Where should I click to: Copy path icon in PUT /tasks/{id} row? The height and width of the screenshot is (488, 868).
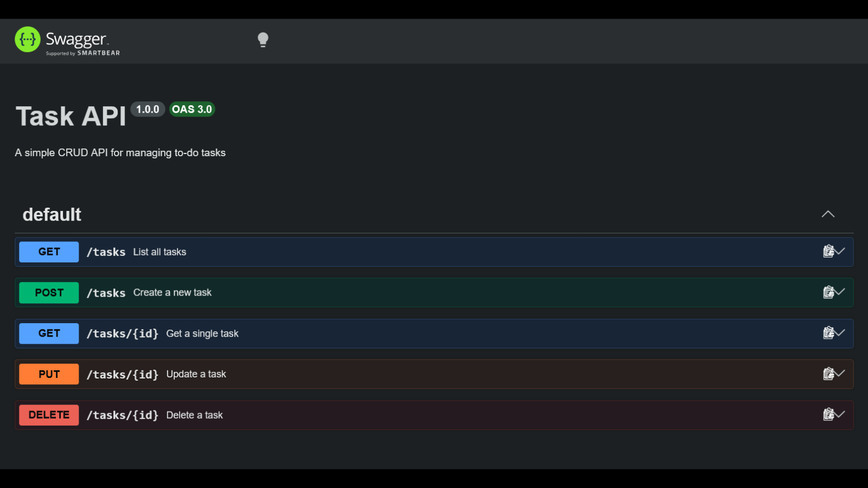[x=828, y=374]
